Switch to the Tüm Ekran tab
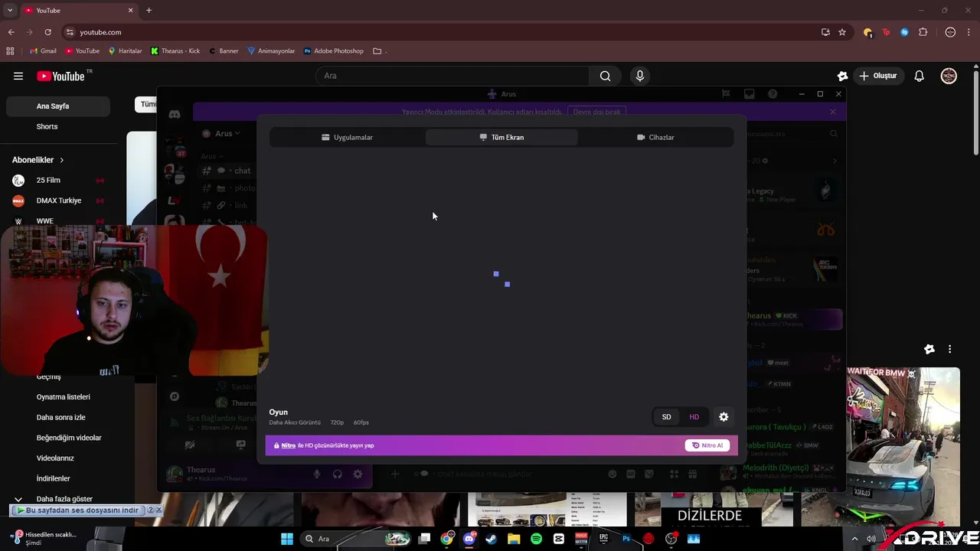This screenshot has height=551, width=980. tap(501, 137)
